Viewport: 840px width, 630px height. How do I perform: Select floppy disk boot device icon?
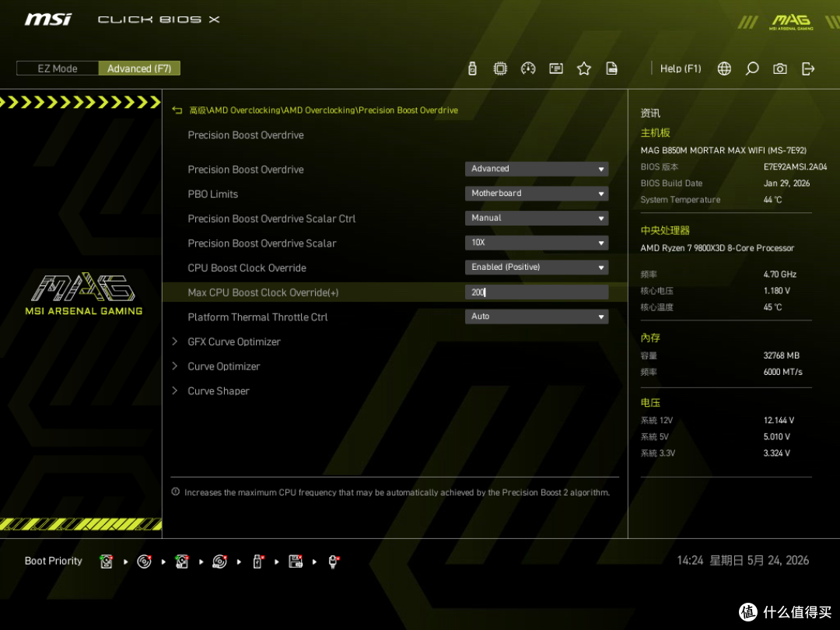pos(296,562)
